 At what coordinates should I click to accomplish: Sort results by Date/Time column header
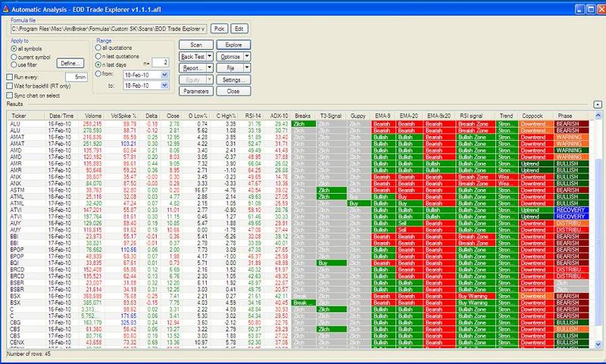pos(61,116)
